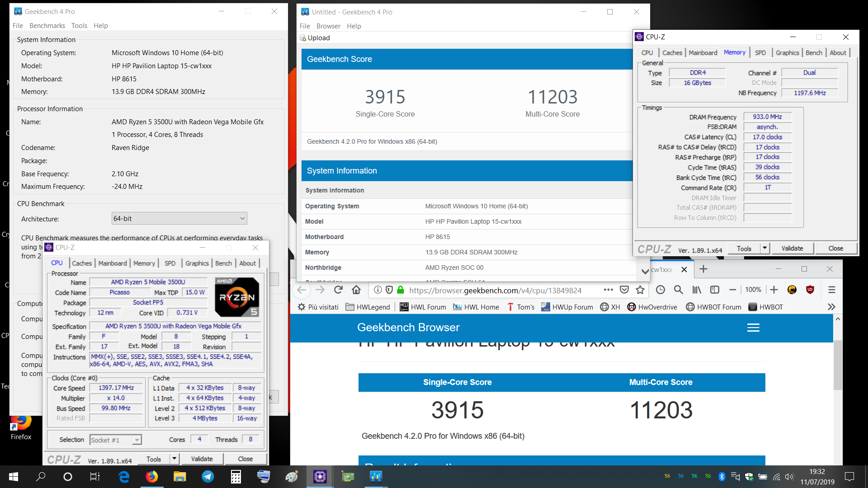The height and width of the screenshot is (488, 868).
Task: Bookmark this page with the star icon
Action: pos(640,290)
